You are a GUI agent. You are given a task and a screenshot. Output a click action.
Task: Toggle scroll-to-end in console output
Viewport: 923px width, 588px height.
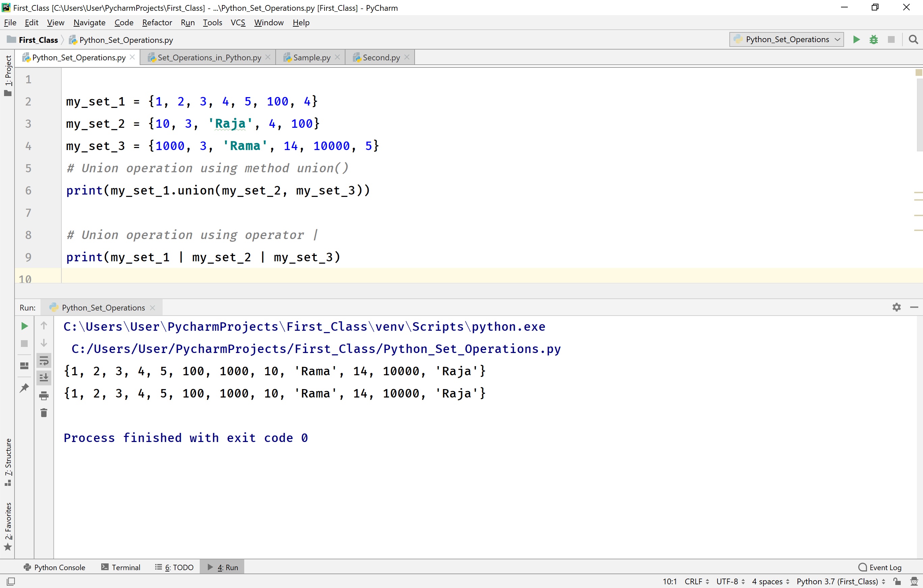click(44, 377)
